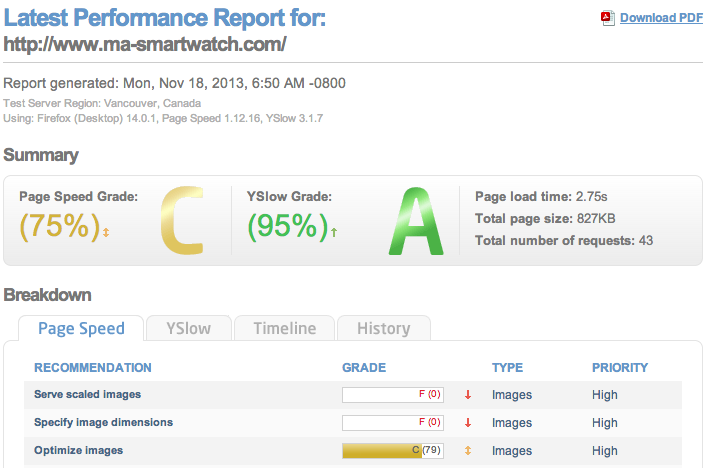Download the PDF report
The width and height of the screenshot is (715, 468).
coord(661,17)
